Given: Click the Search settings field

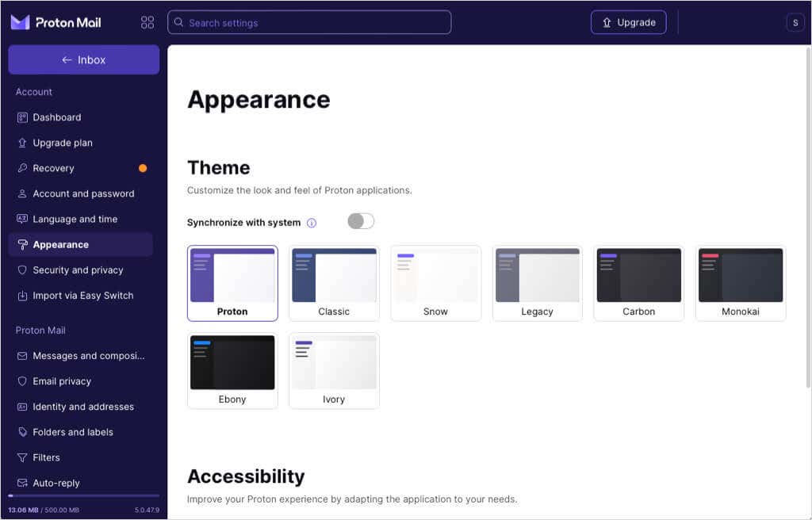Looking at the screenshot, I should [x=309, y=22].
